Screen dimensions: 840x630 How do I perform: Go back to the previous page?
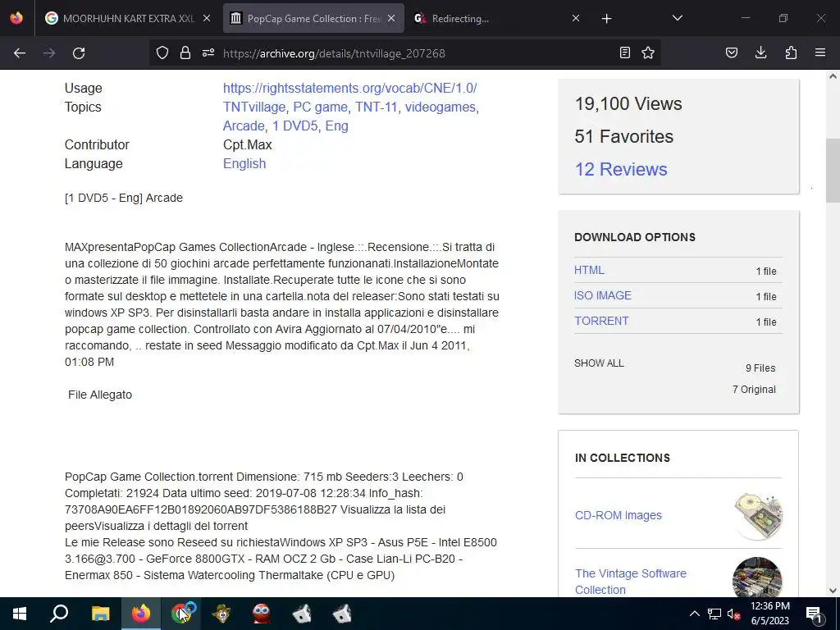tap(20, 53)
